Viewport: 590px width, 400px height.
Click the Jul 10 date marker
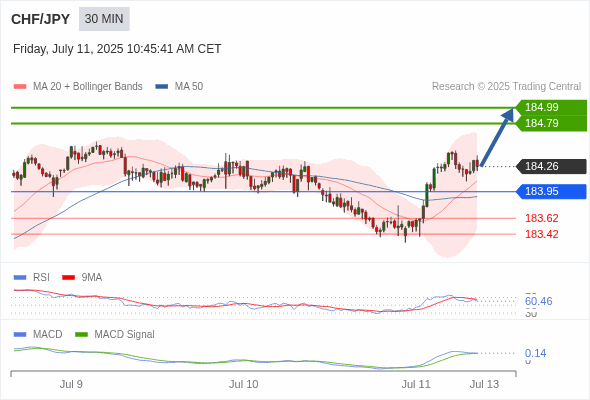point(243,384)
